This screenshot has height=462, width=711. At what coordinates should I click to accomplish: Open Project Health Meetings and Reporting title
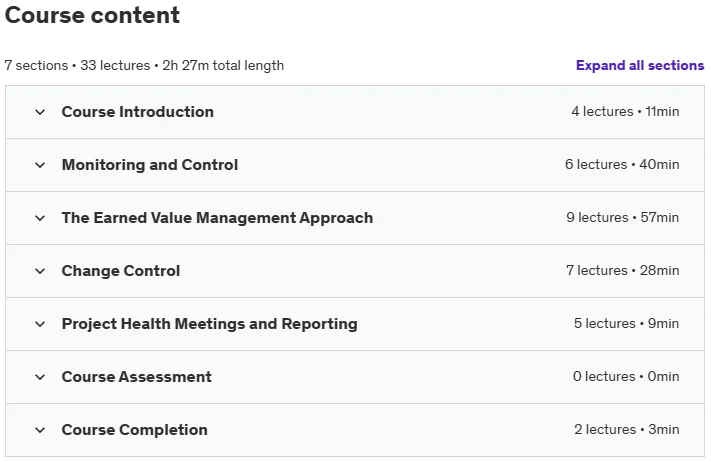[209, 324]
